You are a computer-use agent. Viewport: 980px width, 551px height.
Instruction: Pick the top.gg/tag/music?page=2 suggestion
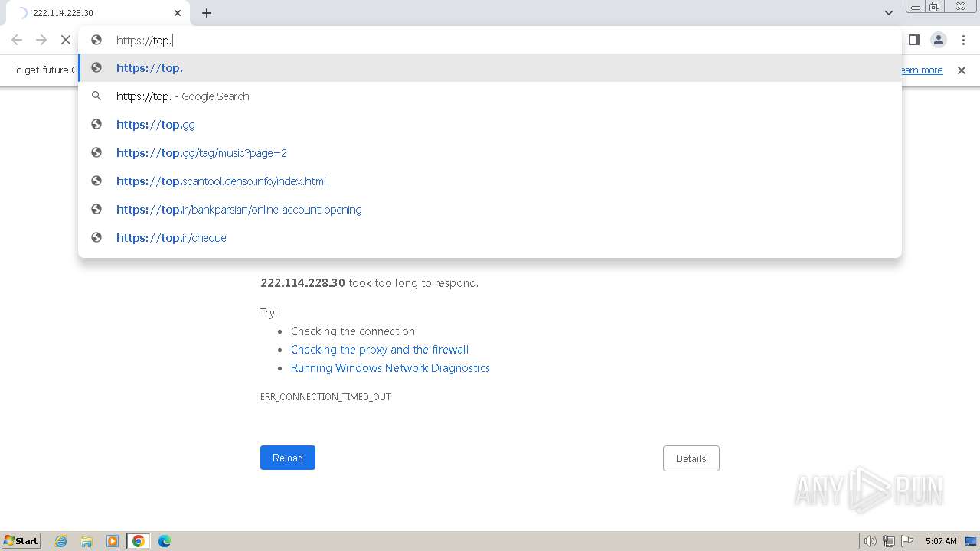(490, 153)
